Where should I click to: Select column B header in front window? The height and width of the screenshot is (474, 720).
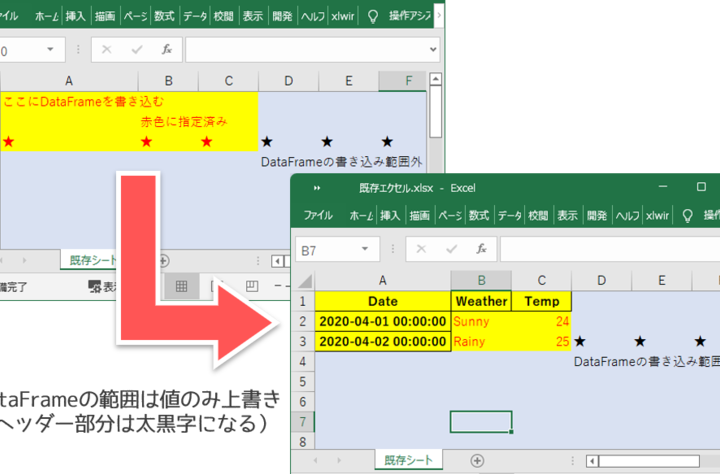point(481,281)
